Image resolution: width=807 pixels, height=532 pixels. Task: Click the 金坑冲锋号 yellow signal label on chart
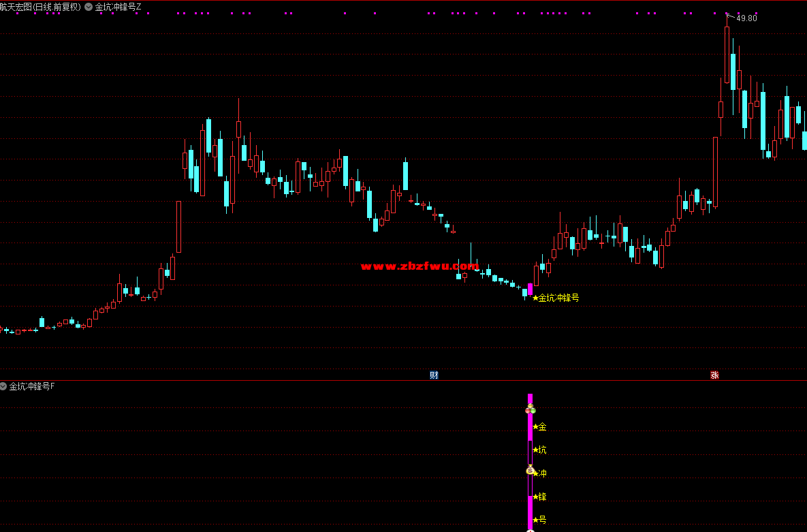[x=559, y=298]
